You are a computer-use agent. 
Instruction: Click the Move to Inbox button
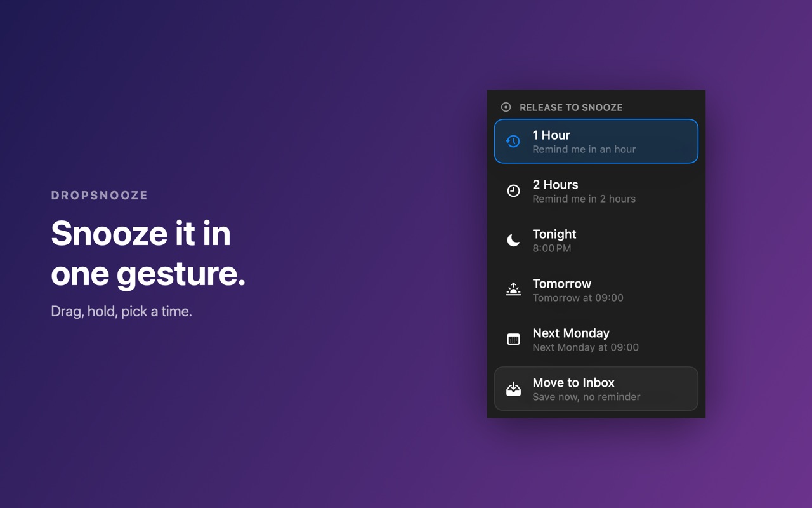point(596,389)
